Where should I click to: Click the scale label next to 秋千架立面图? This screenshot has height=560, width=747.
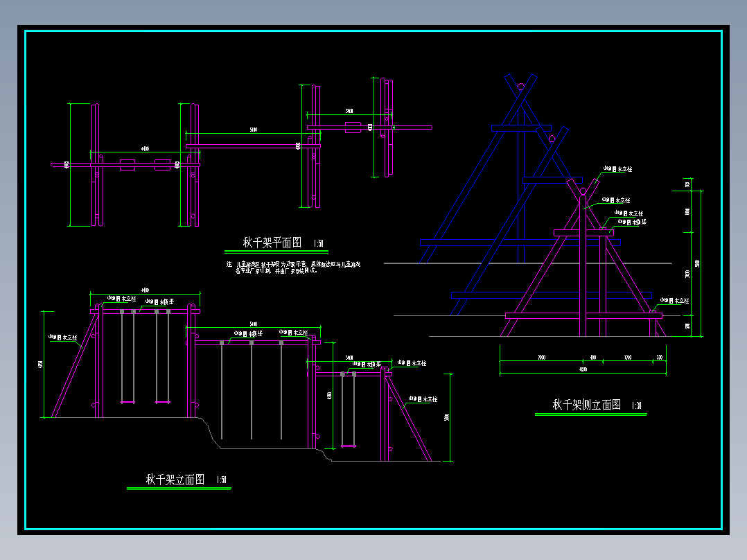[221, 480]
